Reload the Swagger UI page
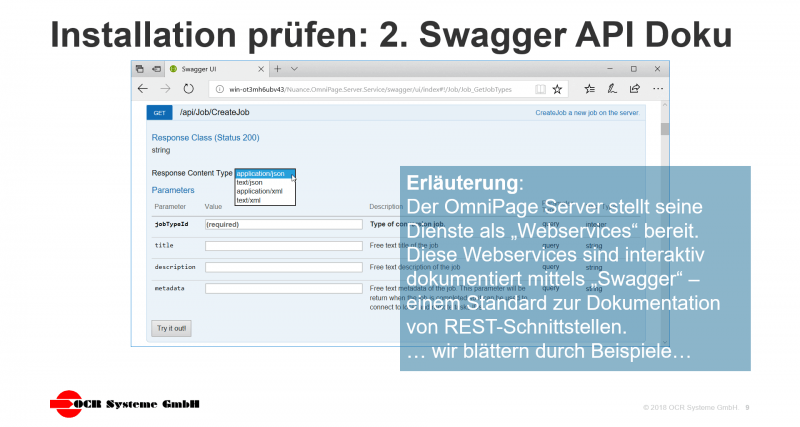Viewport: 800px width, 427px height. click(x=189, y=89)
